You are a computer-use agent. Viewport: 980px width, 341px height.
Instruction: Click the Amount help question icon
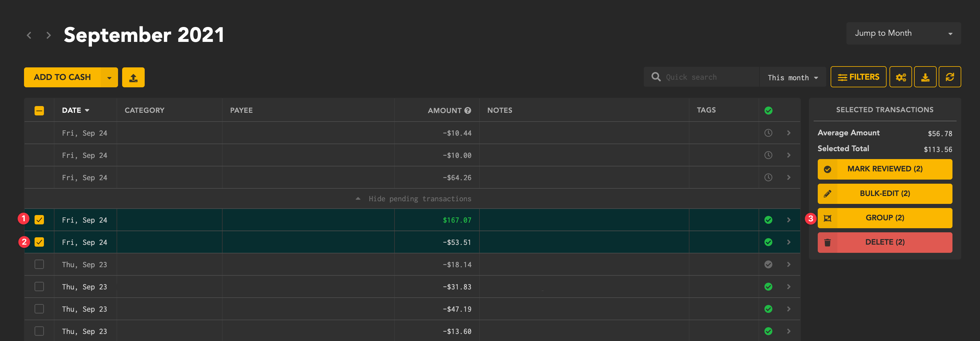click(x=467, y=110)
